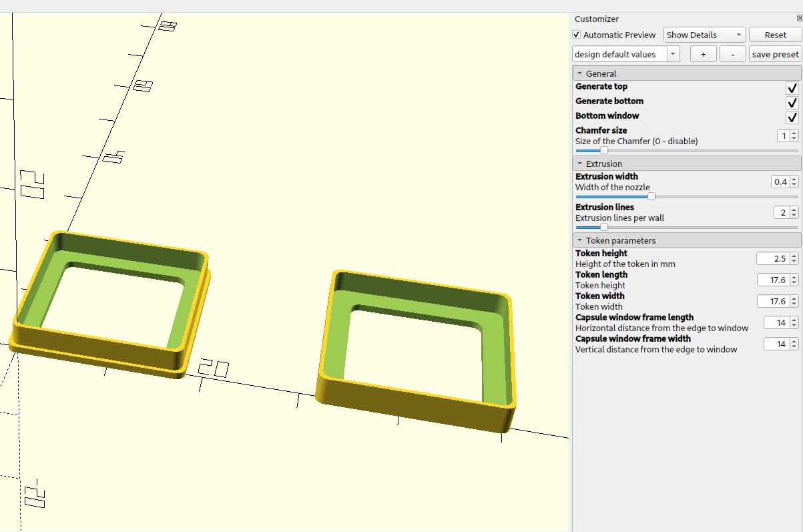Uncheck the Generate bottom checkbox
The width and height of the screenshot is (803, 532).
(x=792, y=103)
